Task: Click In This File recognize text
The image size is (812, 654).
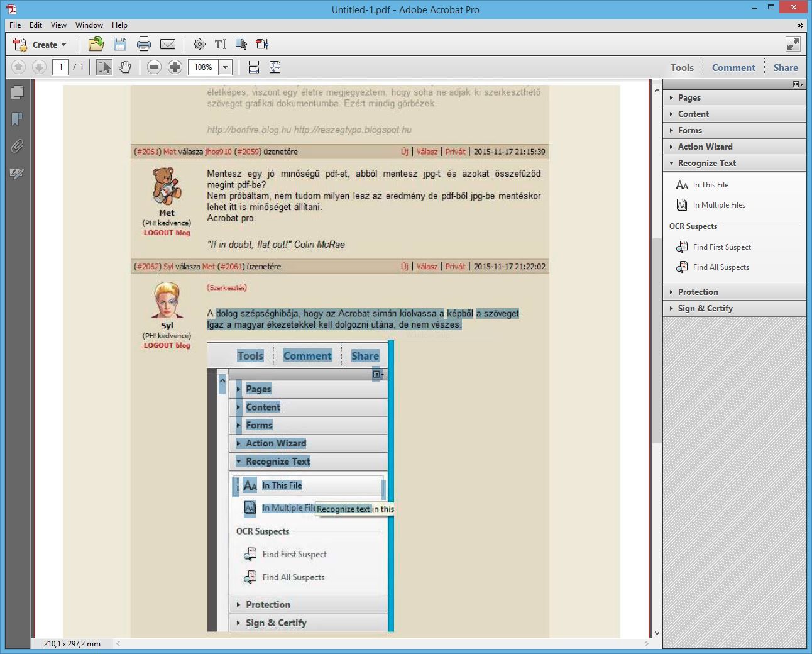Action: tap(703, 185)
